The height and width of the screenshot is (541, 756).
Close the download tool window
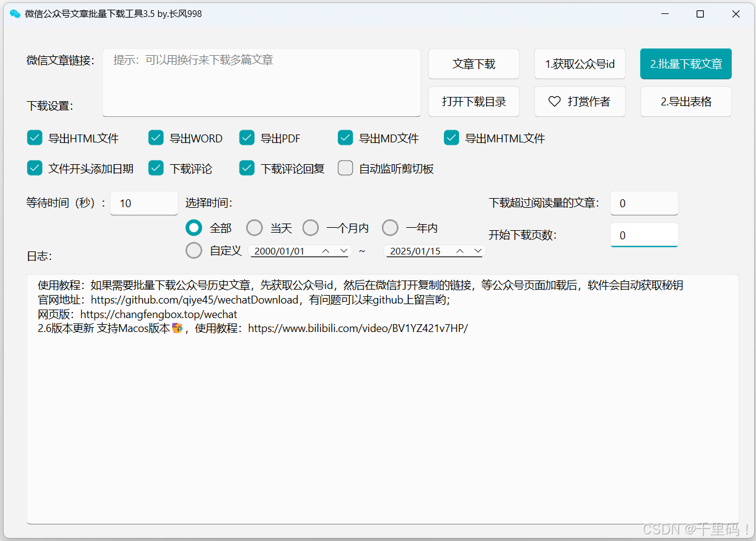click(x=736, y=14)
